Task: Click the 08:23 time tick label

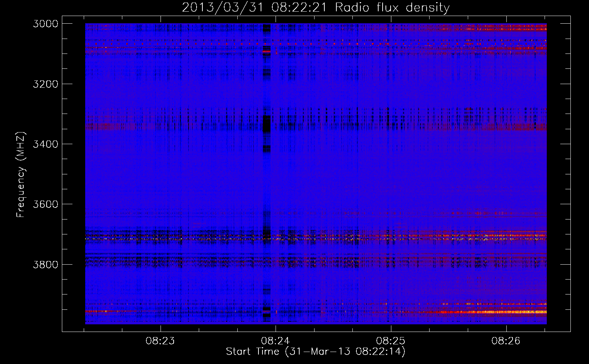Action: point(160,341)
